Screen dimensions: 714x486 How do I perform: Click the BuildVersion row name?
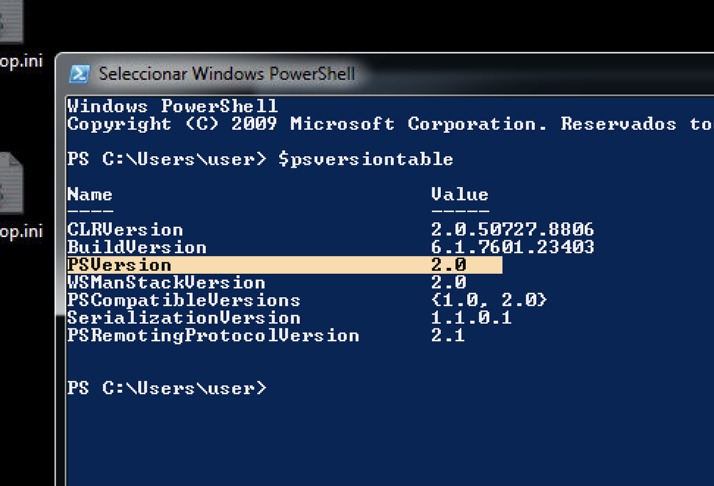137,247
